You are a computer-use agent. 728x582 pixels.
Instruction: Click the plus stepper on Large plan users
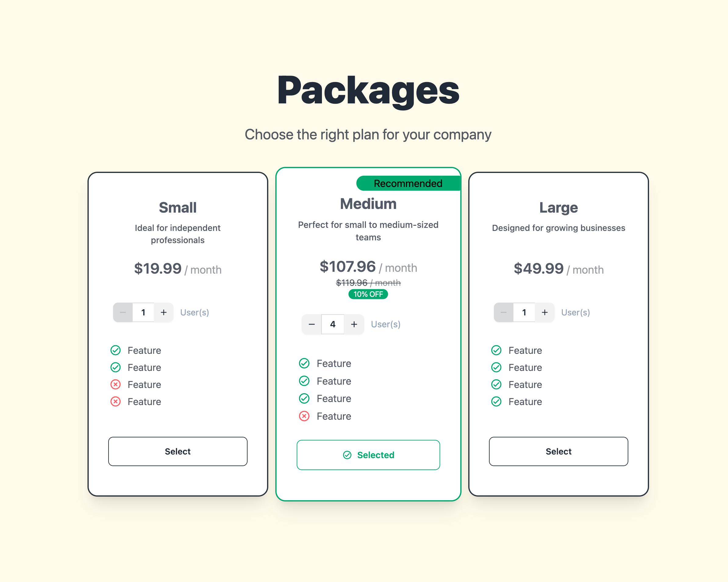click(543, 312)
